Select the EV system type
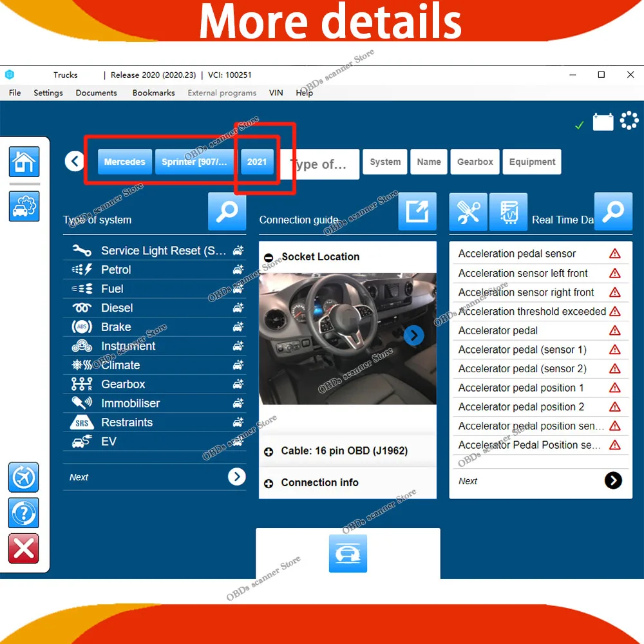The width and height of the screenshot is (644, 644). pyautogui.click(x=155, y=442)
